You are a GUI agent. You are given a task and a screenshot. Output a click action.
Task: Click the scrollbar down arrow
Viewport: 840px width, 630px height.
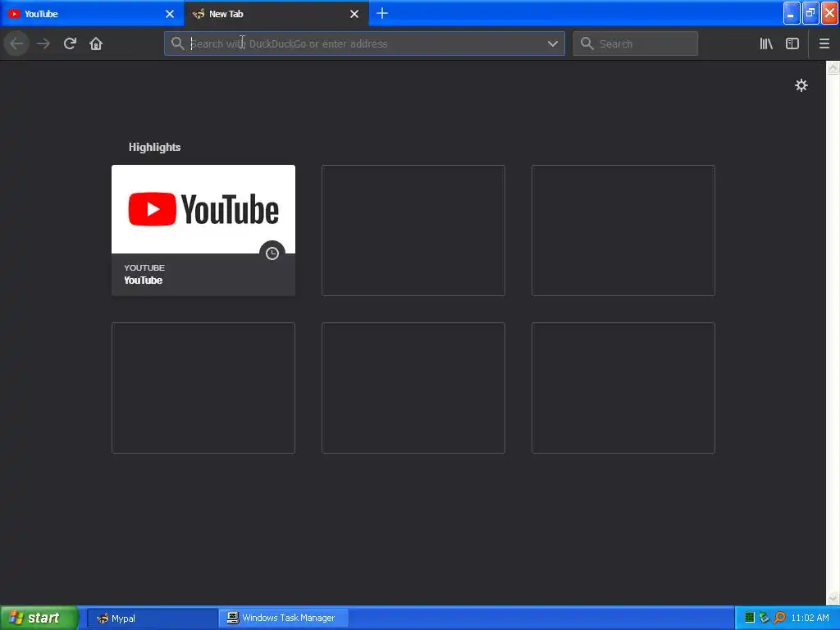coord(833,598)
